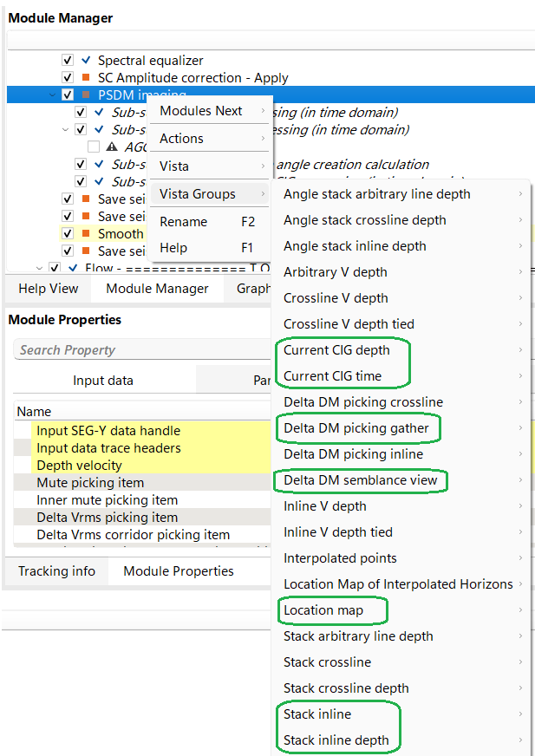Toggle the PSDM imaging module checkbox
The height and width of the screenshot is (756, 535).
68,95
